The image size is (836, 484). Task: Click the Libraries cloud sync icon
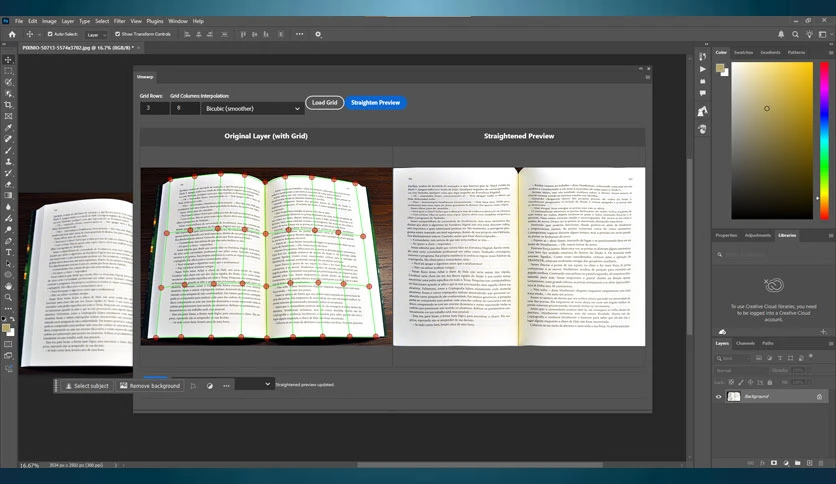click(722, 332)
